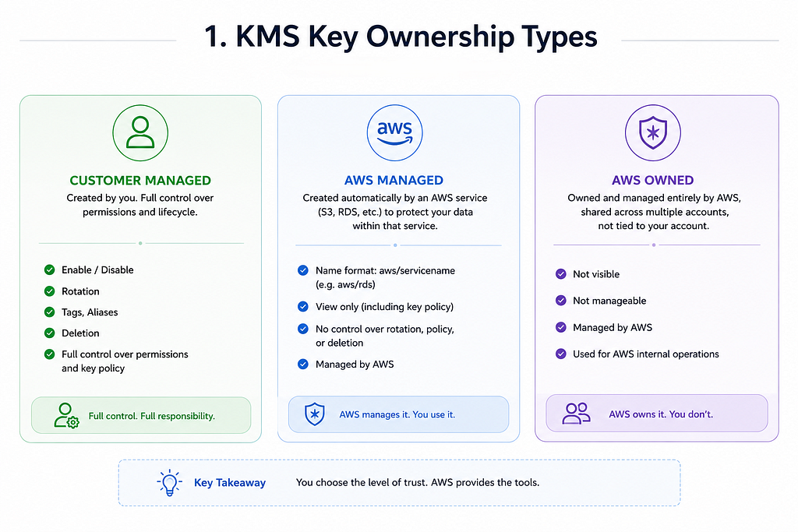The height and width of the screenshot is (532, 798).
Task: Click the person icon above Customer Managed
Action: click(x=140, y=132)
